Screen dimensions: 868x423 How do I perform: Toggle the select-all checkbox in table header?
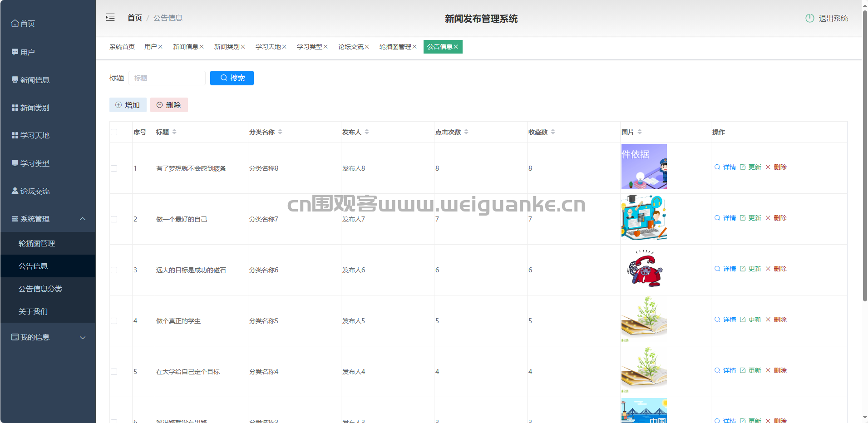click(114, 132)
